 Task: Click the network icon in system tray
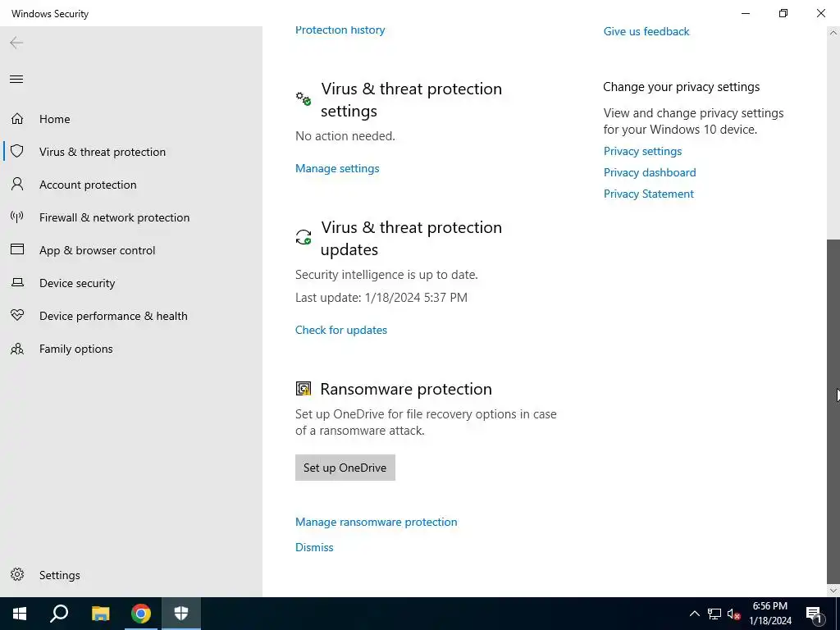click(714, 614)
